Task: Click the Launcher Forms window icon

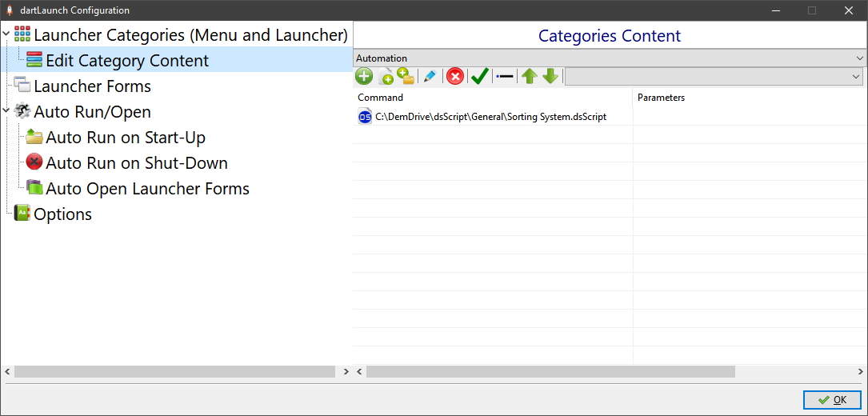Action: (22, 86)
